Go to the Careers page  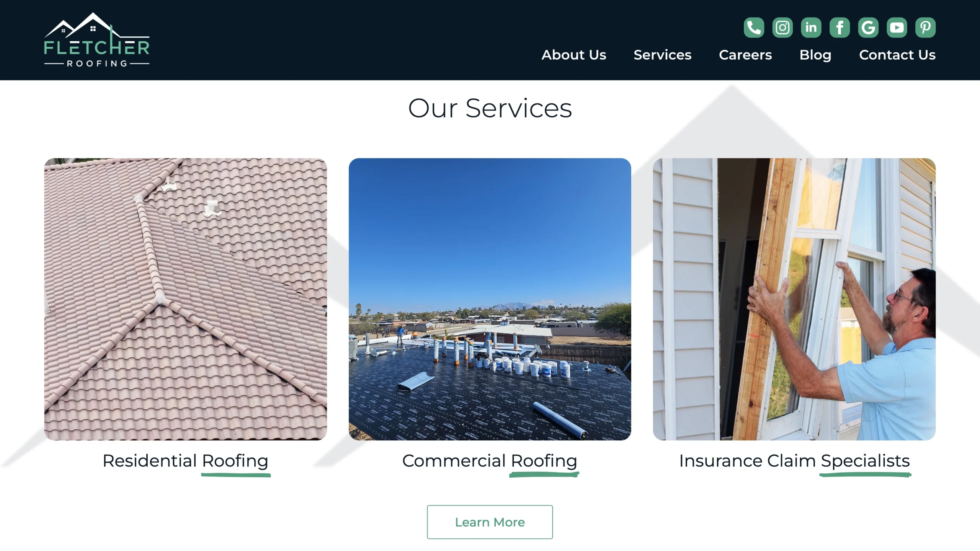(745, 55)
